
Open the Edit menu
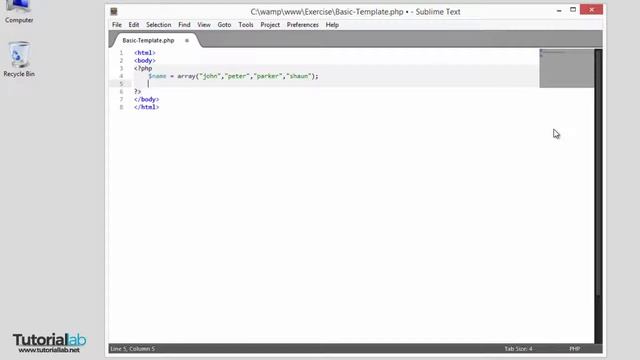134,25
